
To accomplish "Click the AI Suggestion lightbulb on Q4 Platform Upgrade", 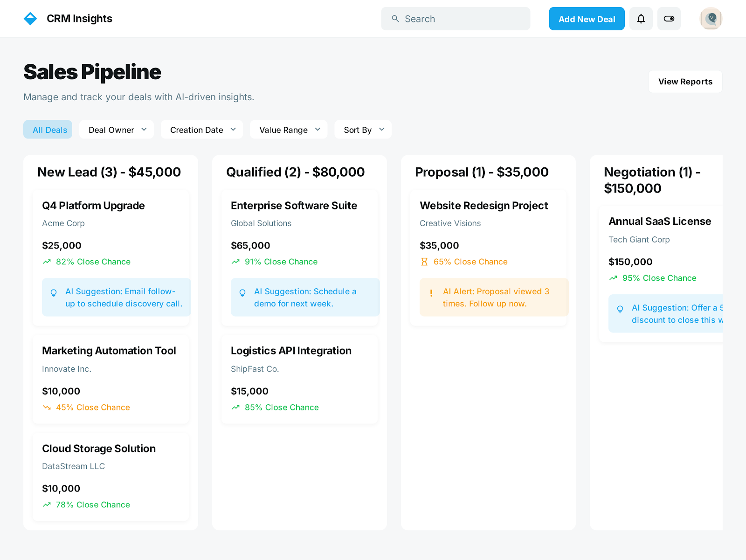I will pos(54,293).
